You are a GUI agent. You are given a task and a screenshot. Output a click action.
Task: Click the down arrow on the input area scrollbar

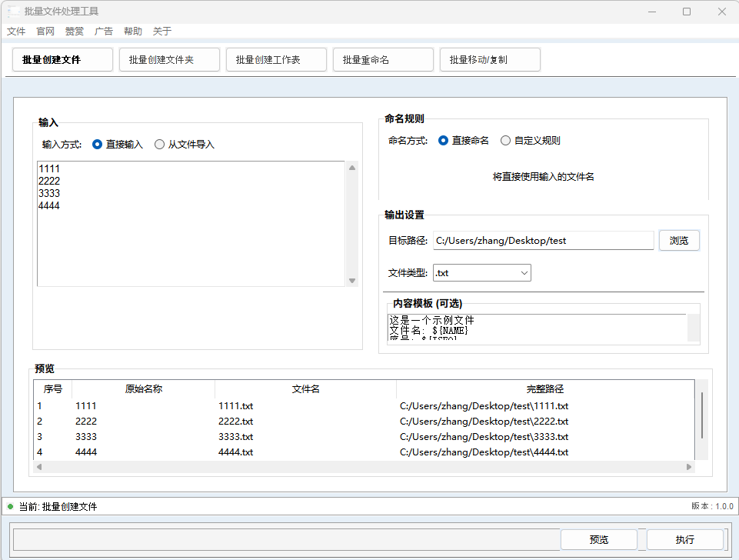pyautogui.click(x=351, y=280)
